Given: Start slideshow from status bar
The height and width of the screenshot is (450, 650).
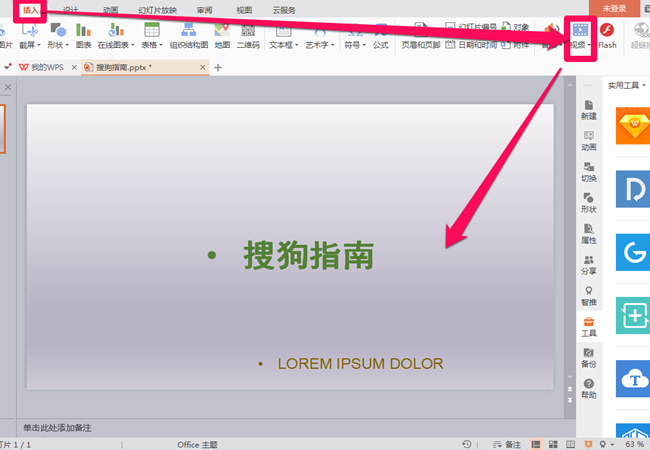Looking at the screenshot, I should click(588, 444).
